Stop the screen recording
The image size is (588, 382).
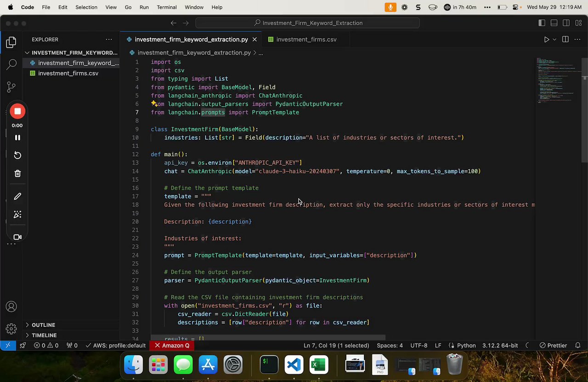[x=17, y=111]
